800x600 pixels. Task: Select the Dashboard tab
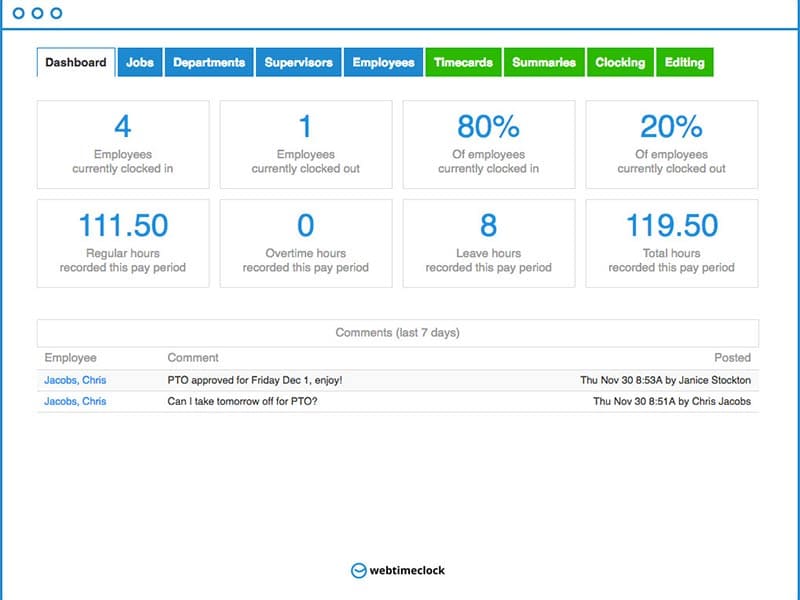coord(74,61)
